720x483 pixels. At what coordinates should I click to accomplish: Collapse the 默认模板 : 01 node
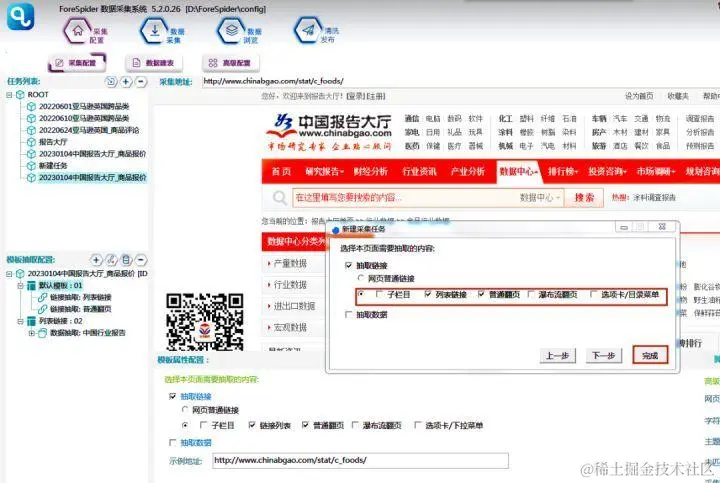pyautogui.click(x=20, y=286)
